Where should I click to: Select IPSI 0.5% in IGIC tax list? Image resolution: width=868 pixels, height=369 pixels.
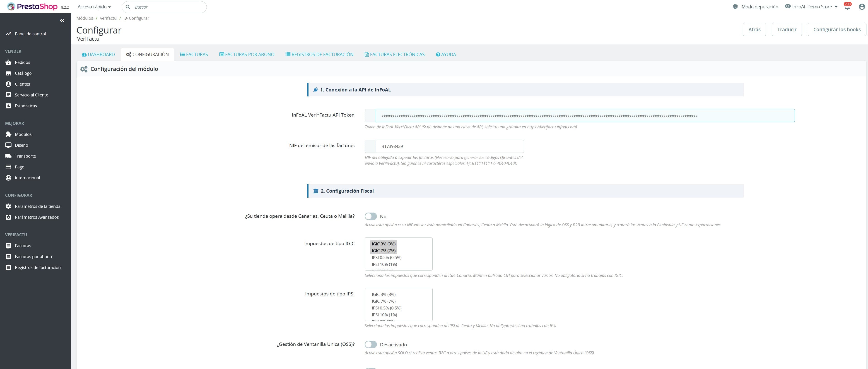pos(386,257)
